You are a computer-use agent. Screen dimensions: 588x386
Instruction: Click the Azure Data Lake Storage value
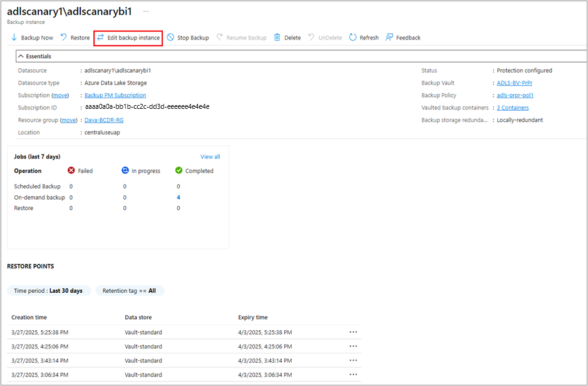(115, 83)
